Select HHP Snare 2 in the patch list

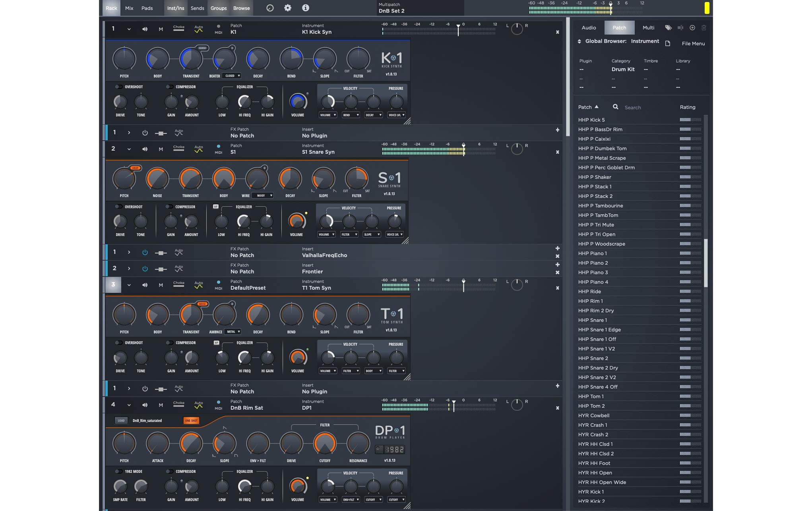[594, 358]
